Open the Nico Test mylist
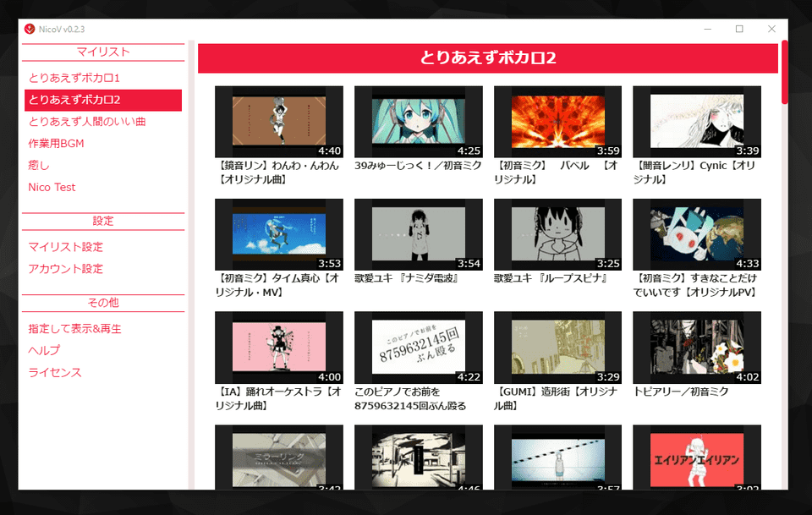This screenshot has height=515, width=812. (x=52, y=188)
